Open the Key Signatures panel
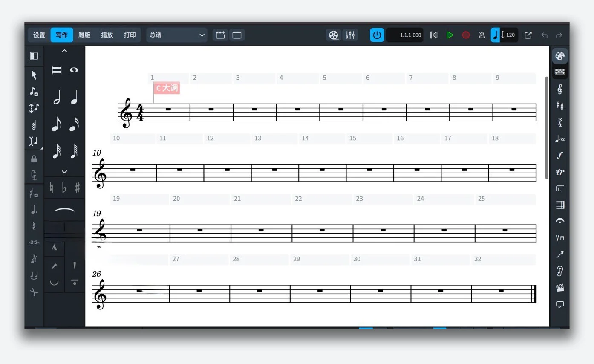The height and width of the screenshot is (364, 594). tap(559, 106)
